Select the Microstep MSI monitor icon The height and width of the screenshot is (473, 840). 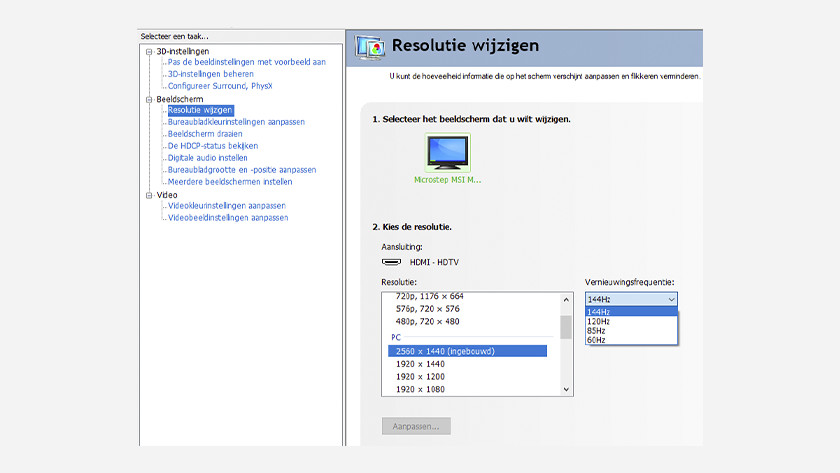coord(447,153)
